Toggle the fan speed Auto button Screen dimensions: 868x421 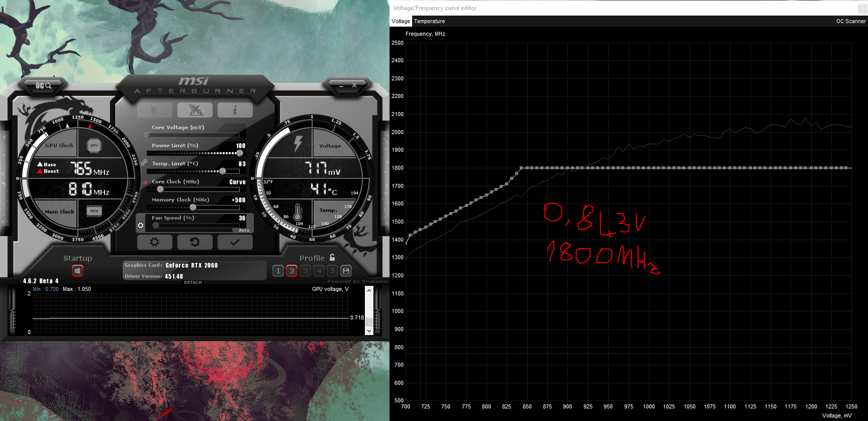tap(244, 230)
